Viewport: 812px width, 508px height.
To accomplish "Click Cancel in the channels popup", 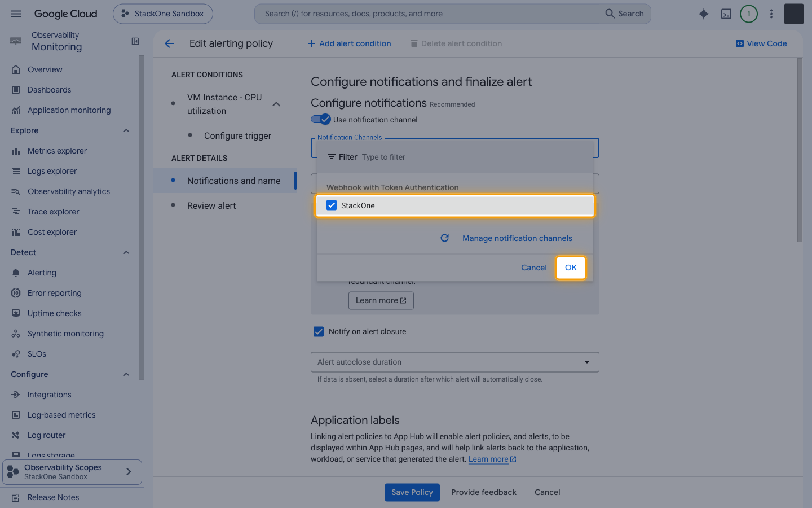I will [534, 268].
